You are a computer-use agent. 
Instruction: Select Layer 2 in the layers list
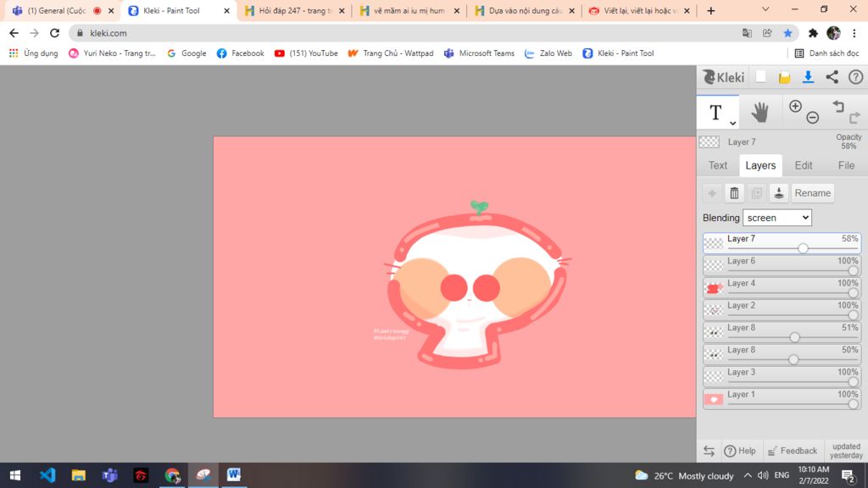click(782, 310)
